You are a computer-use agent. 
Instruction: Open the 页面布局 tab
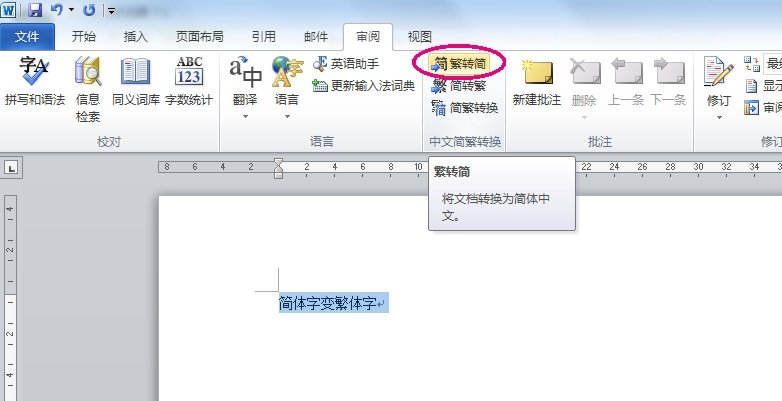pyautogui.click(x=199, y=36)
